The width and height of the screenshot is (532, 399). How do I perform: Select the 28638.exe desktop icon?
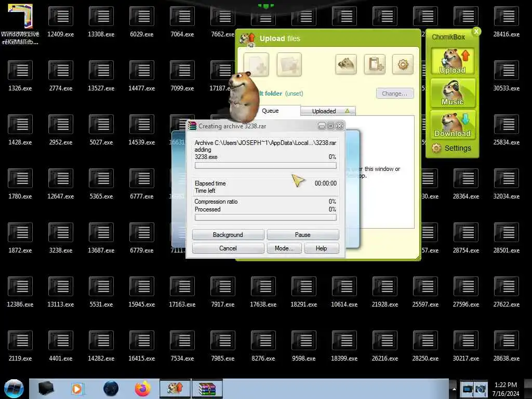(506, 345)
